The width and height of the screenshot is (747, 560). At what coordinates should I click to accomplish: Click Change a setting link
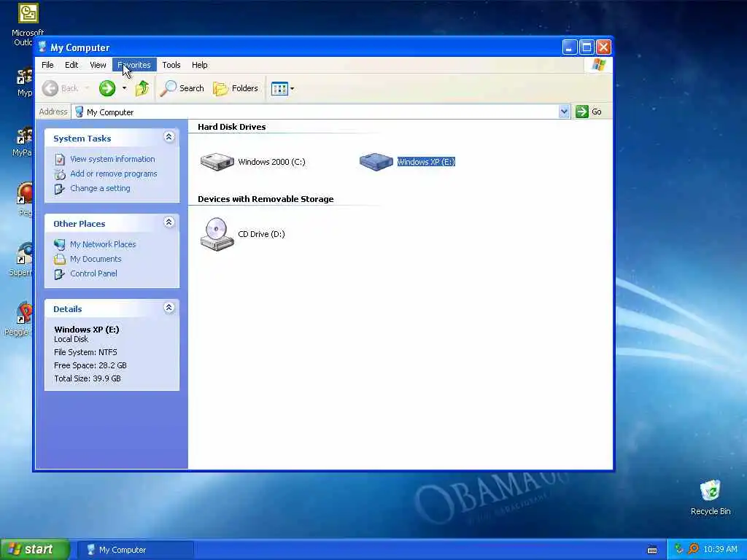(100, 188)
